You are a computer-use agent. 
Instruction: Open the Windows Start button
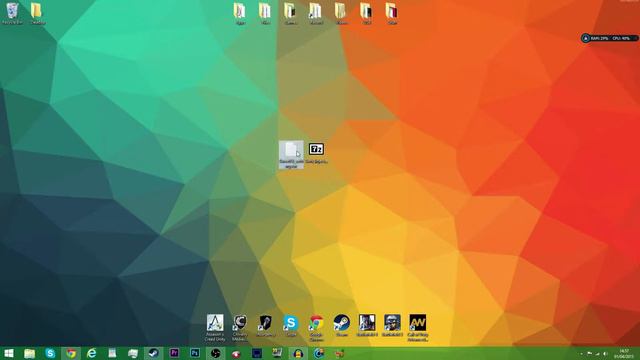coord(9,353)
